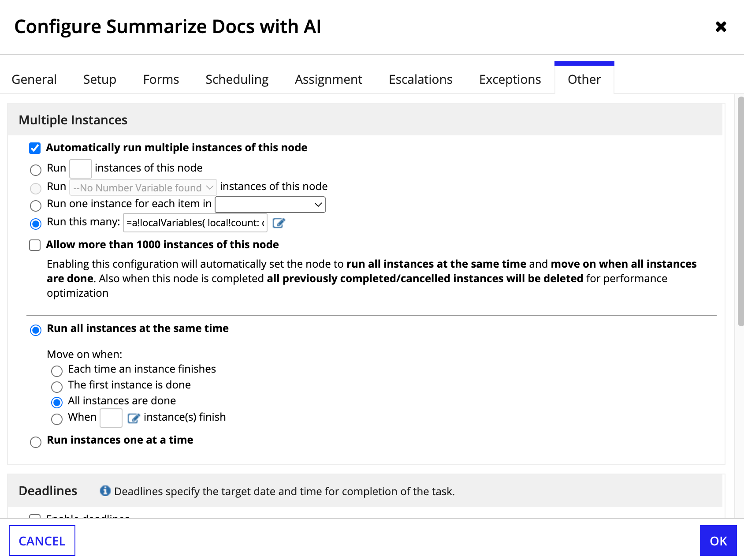
Task: Open expression editor beside Run this many
Action: [x=279, y=223]
